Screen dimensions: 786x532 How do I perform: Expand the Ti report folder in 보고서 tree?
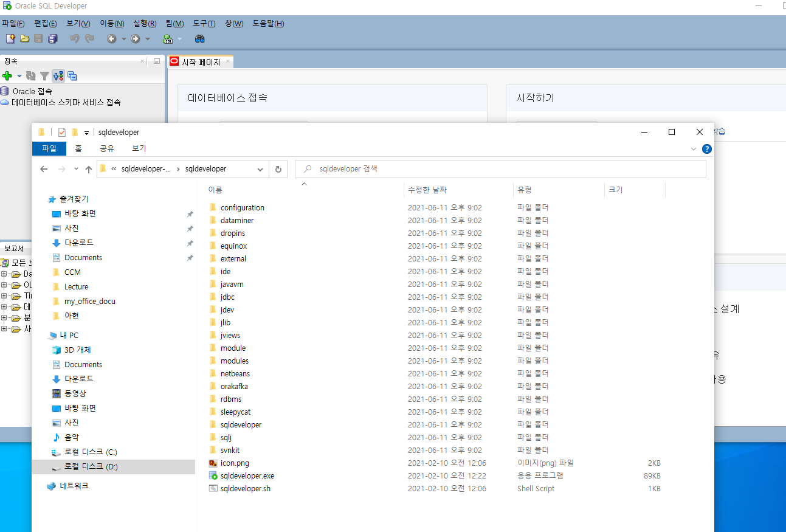coord(4,296)
